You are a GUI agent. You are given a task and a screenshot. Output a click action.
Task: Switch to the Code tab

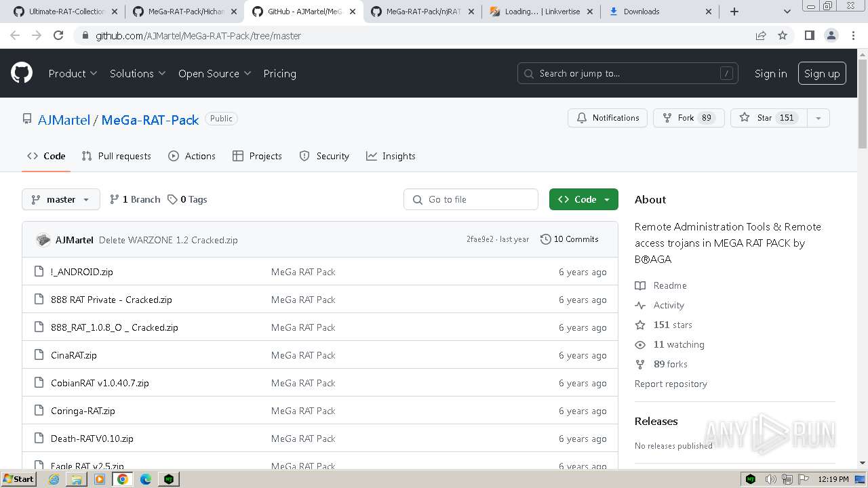46,156
